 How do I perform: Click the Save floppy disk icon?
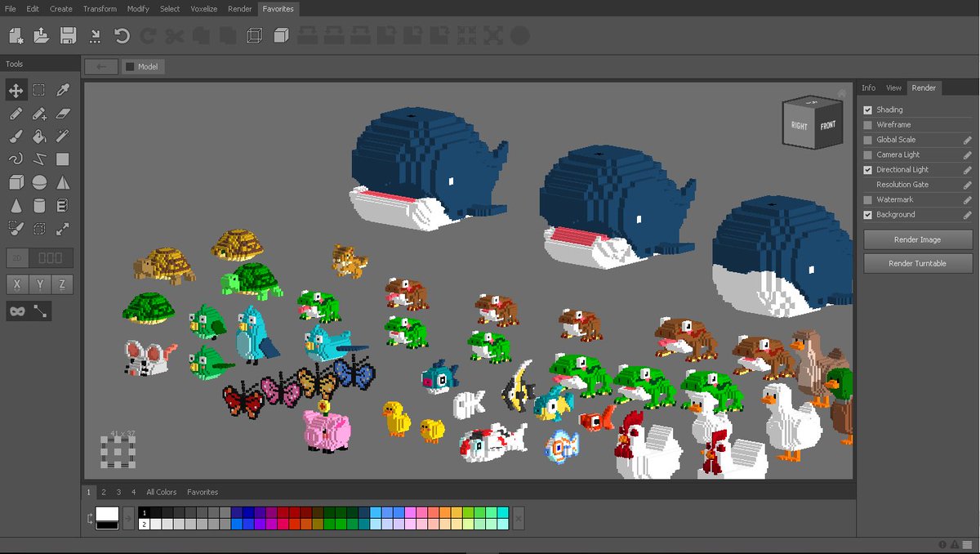click(68, 36)
